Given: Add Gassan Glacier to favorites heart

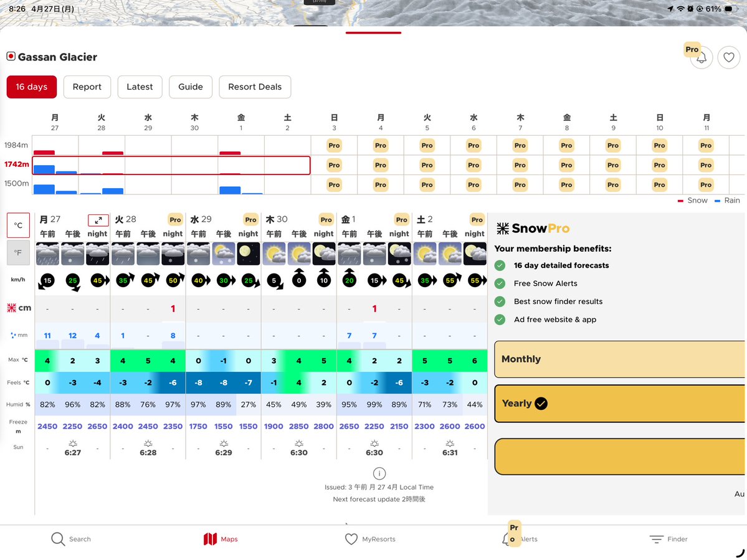Looking at the screenshot, I should coord(728,57).
